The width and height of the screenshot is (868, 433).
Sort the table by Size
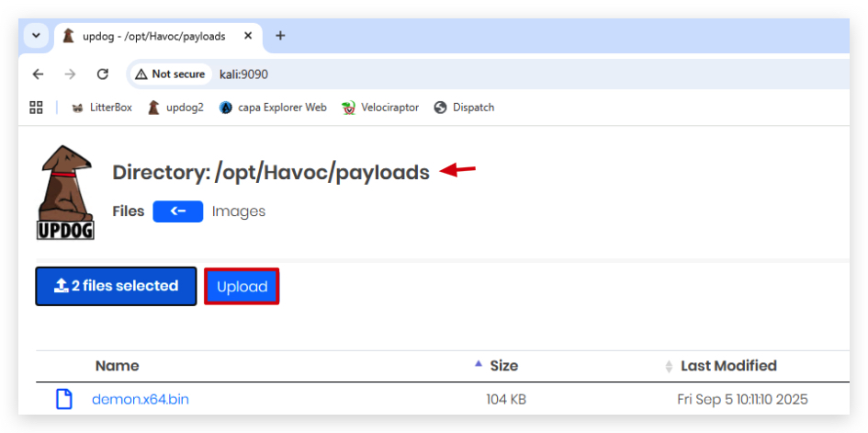coord(503,366)
